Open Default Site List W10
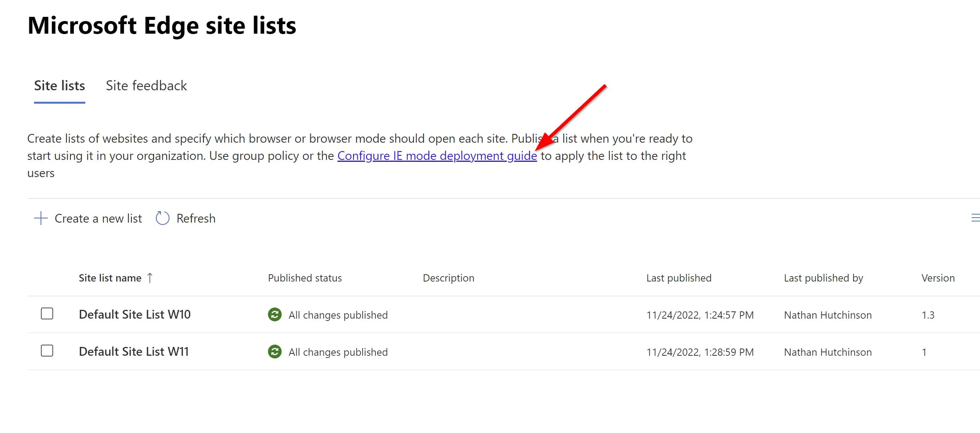This screenshot has height=433, width=980. tap(135, 314)
